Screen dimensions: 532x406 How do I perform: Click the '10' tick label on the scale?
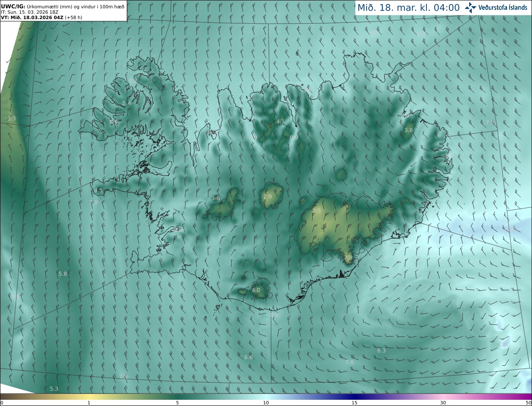(x=266, y=403)
